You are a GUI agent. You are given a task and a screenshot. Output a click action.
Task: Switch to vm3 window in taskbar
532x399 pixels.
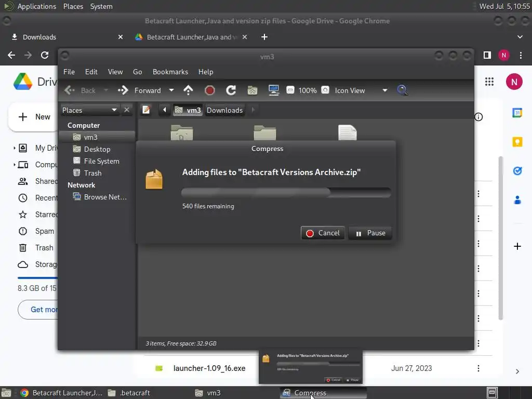pos(208,393)
